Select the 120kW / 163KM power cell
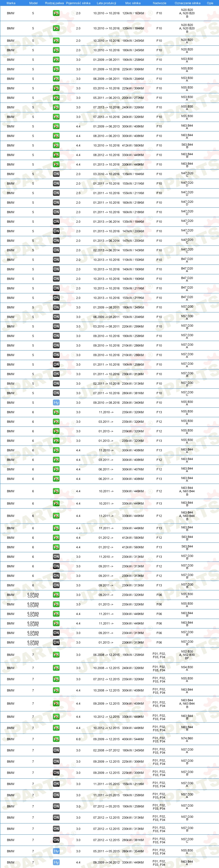 tap(133, 13)
